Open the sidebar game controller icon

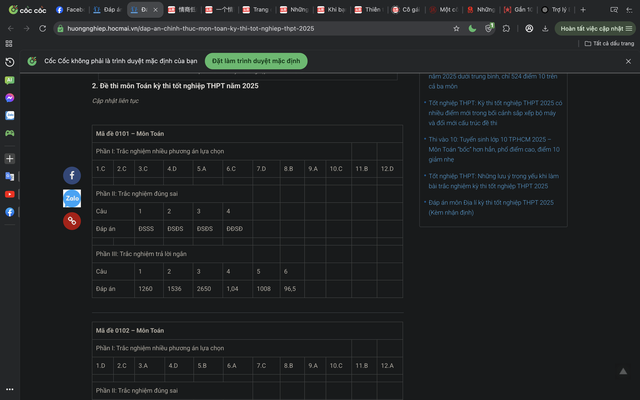(9, 132)
